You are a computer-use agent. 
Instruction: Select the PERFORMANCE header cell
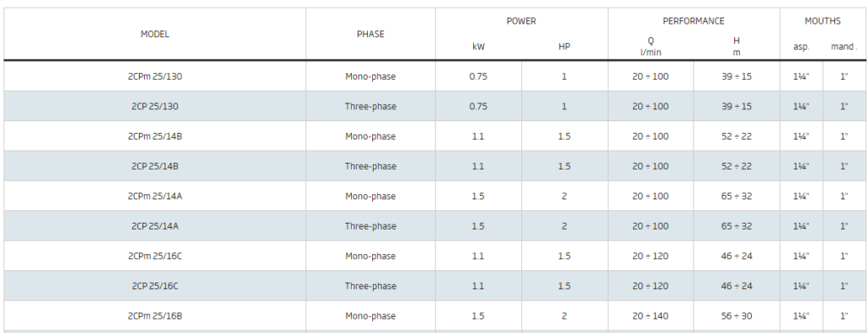pyautogui.click(x=693, y=21)
